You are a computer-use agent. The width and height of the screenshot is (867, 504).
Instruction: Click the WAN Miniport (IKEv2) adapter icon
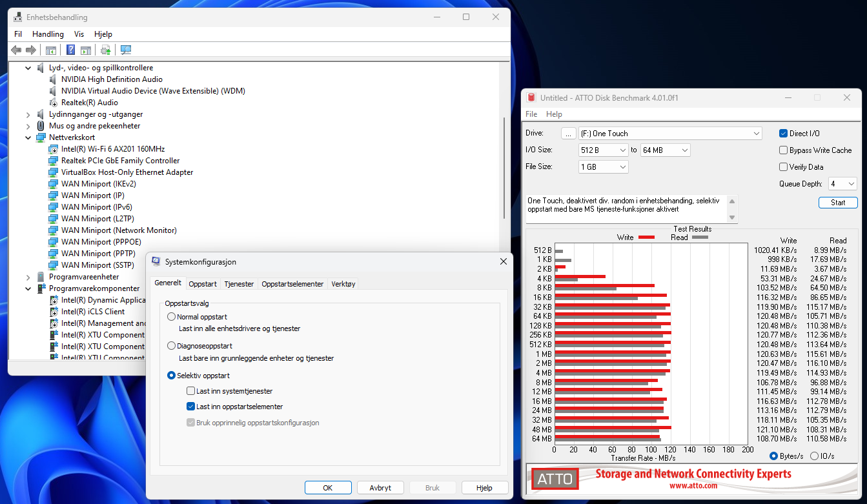[x=54, y=184]
